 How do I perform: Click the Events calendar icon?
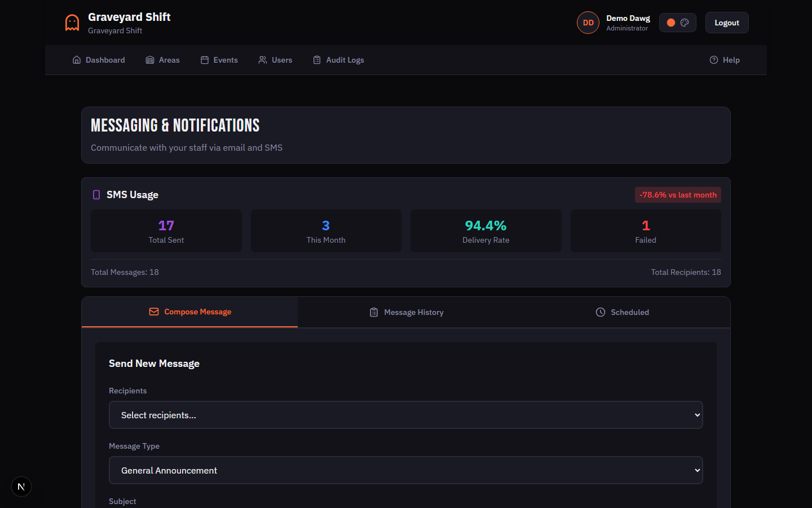205,60
